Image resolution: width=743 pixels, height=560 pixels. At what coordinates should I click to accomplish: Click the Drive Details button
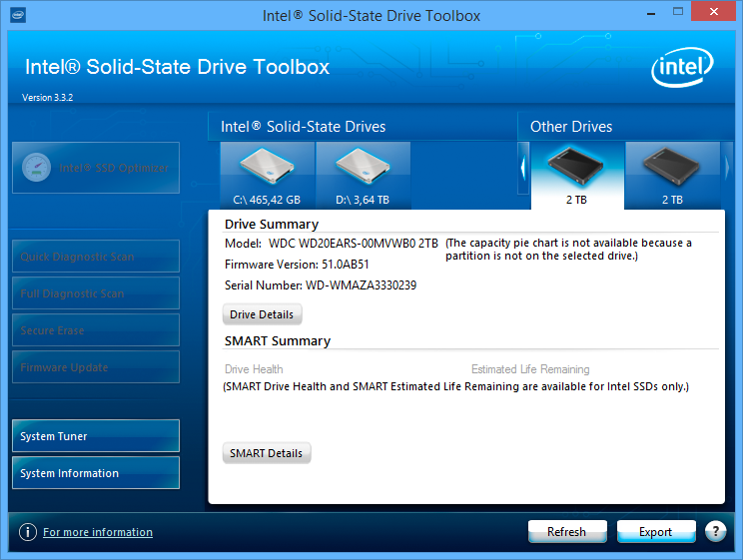point(262,314)
